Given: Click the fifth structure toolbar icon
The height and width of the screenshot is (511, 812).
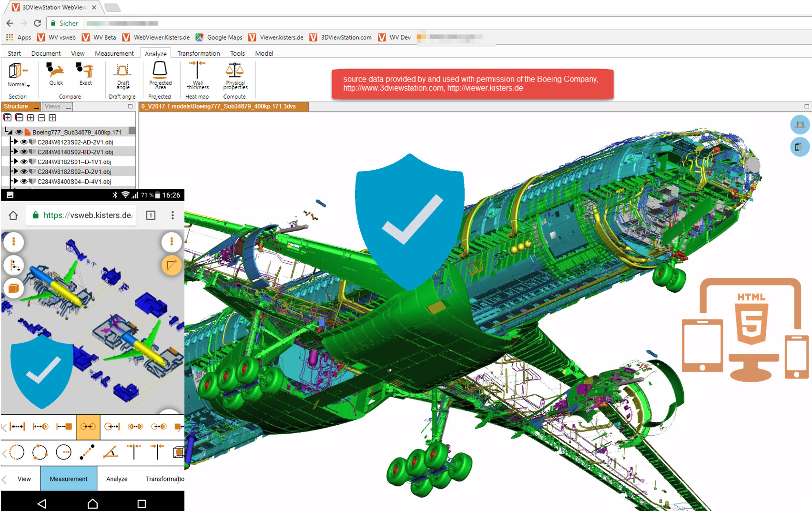Looking at the screenshot, I should 52,117.
